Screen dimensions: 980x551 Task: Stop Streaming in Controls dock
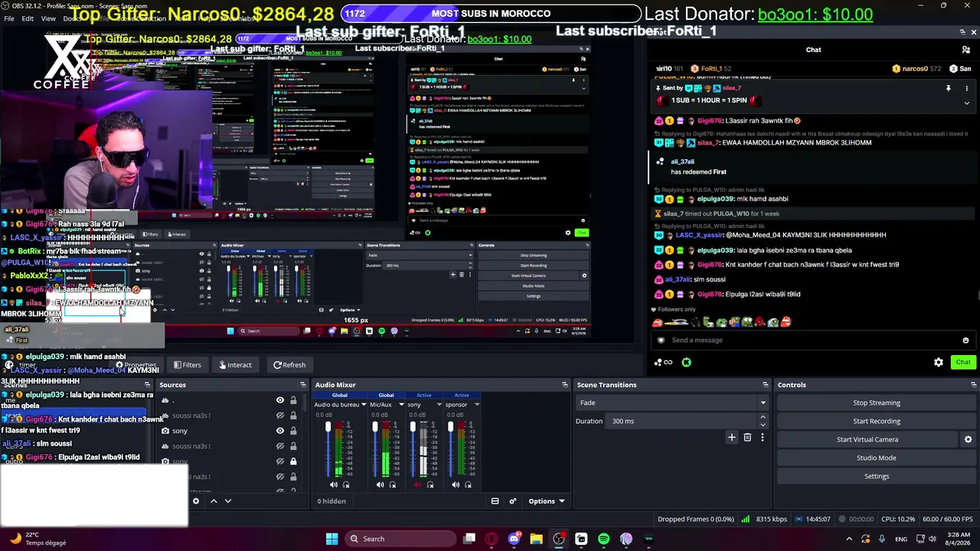[877, 403]
